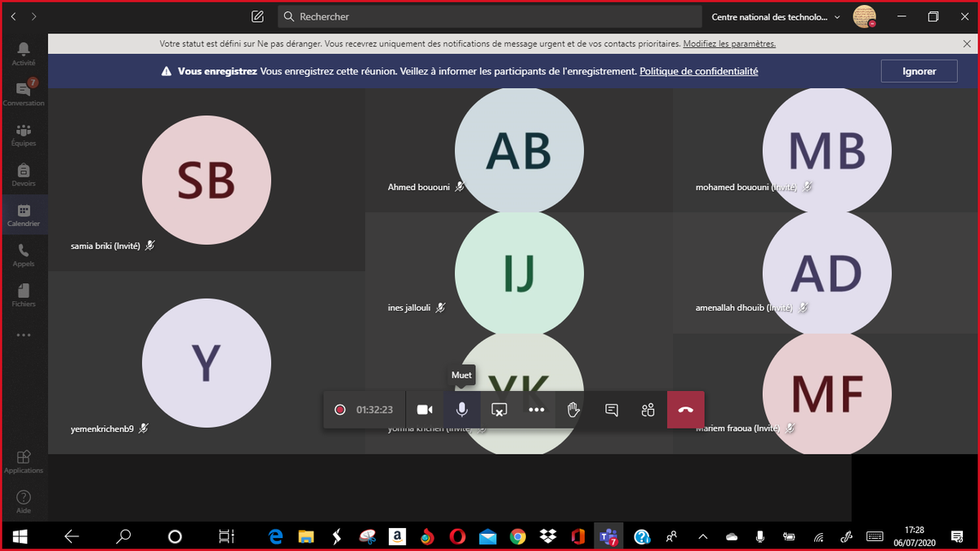Go to Équipes in the sidebar
This screenshot has width=980, height=551.
tap(24, 135)
